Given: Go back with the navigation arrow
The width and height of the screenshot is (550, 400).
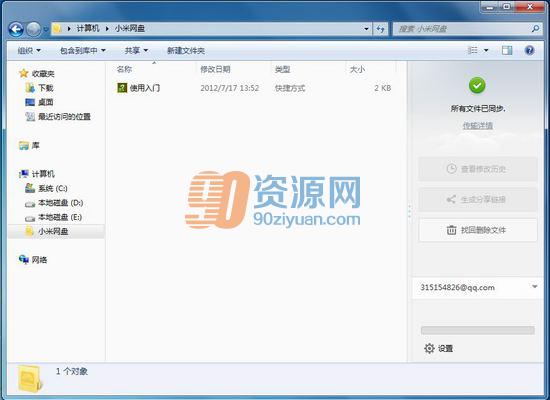Looking at the screenshot, I should tap(16, 29).
